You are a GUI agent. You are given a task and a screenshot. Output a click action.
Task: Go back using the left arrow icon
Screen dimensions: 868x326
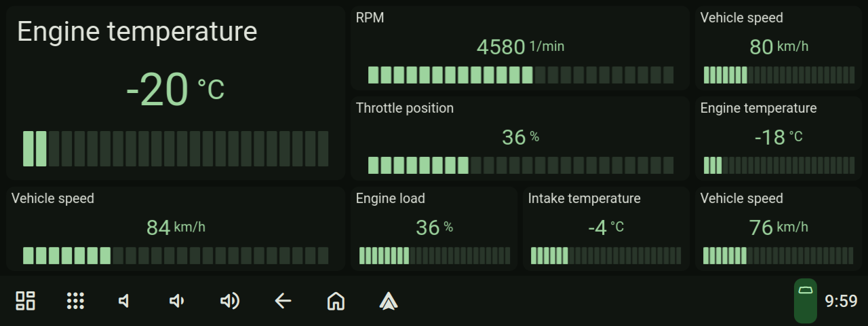283,301
